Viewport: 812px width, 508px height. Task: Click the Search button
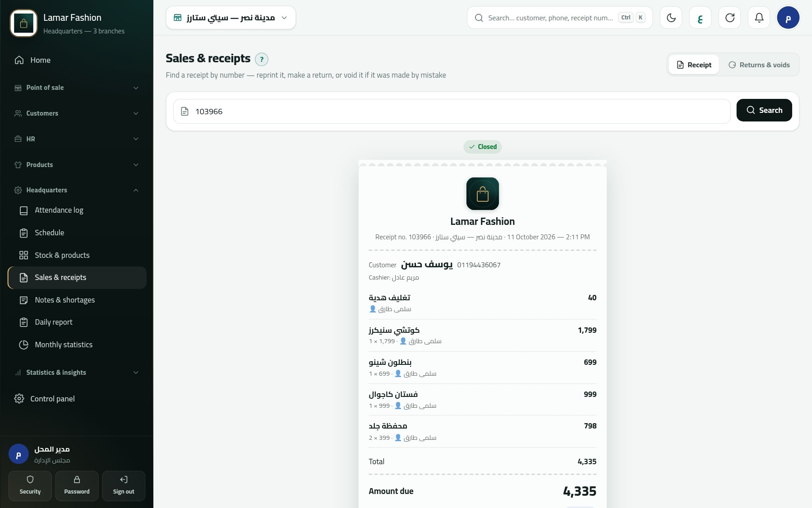764,110
